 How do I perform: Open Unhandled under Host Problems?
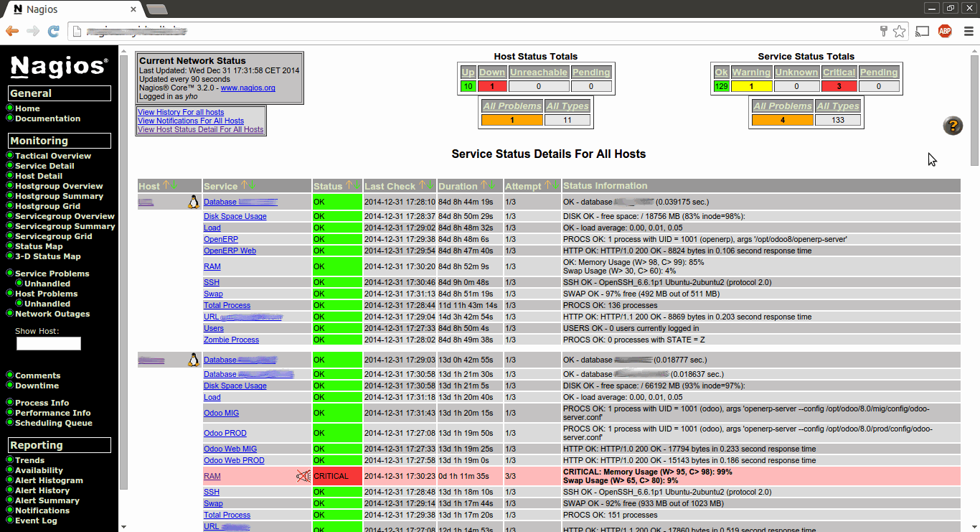47,304
